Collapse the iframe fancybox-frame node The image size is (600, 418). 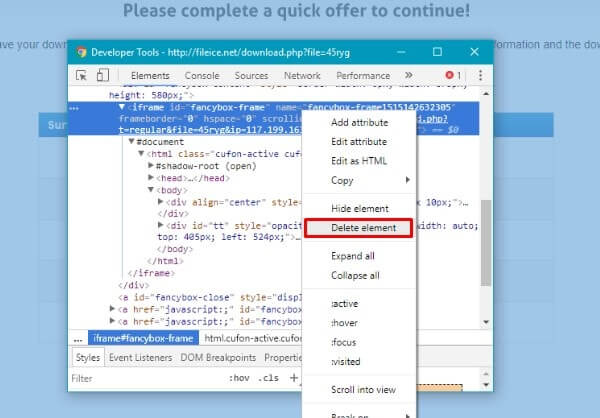(122, 107)
